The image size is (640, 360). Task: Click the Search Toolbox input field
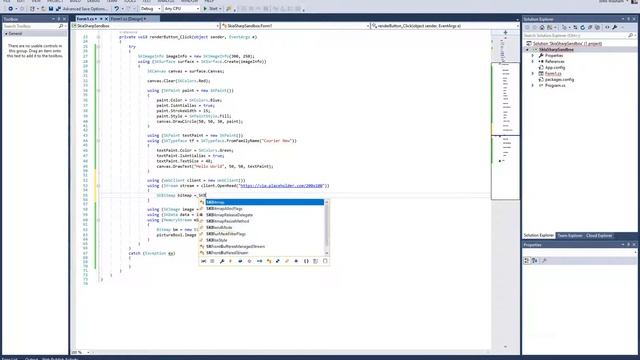[33, 26]
